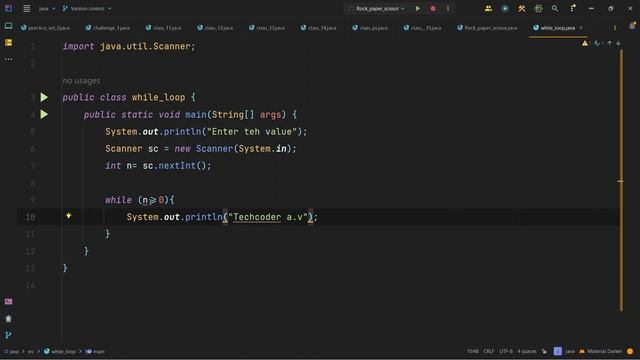Open Code With Me people icon
This screenshot has height=360, width=640.
pyautogui.click(x=488, y=8)
